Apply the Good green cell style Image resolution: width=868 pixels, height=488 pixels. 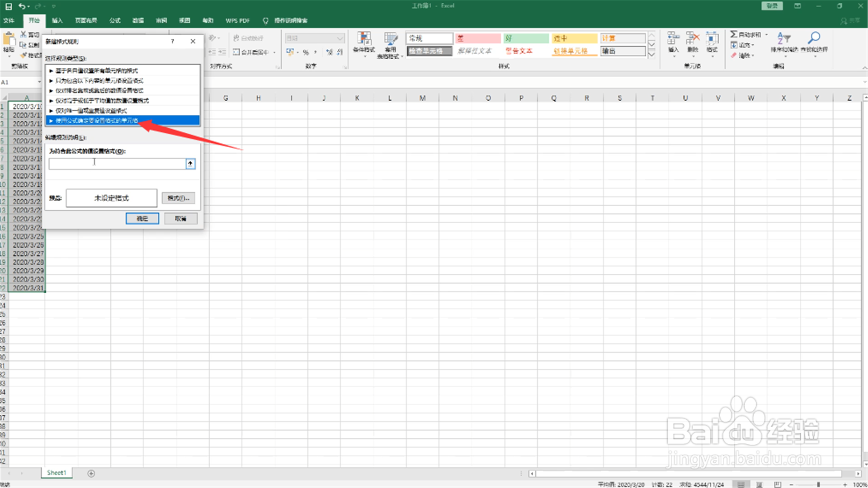[526, 38]
